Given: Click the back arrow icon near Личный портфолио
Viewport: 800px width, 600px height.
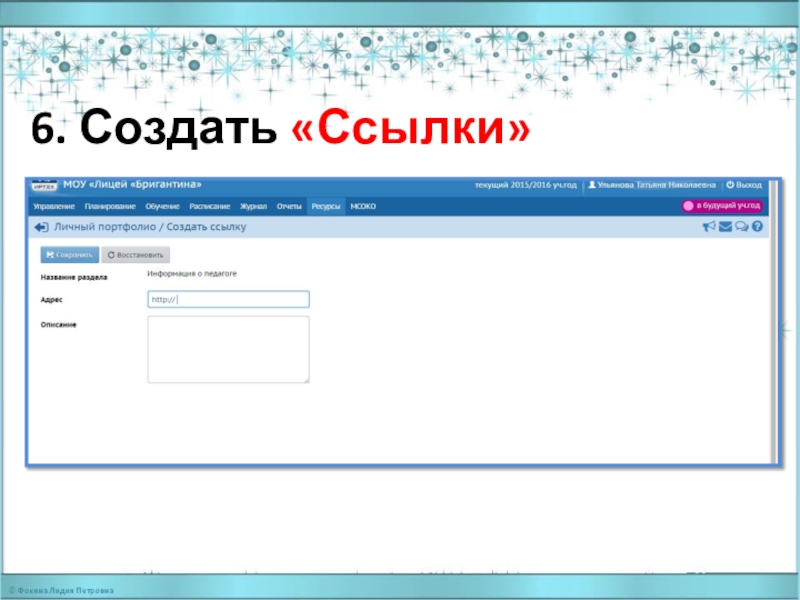Looking at the screenshot, I should coord(41,227).
